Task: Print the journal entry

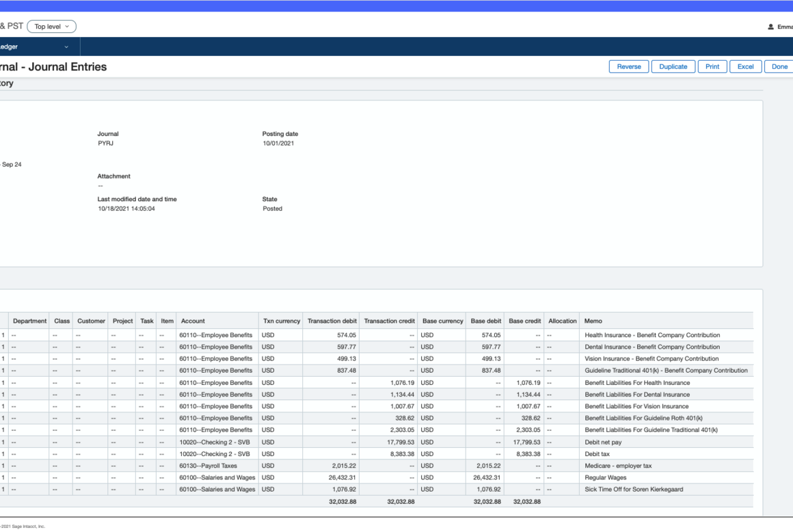Action: pyautogui.click(x=712, y=67)
